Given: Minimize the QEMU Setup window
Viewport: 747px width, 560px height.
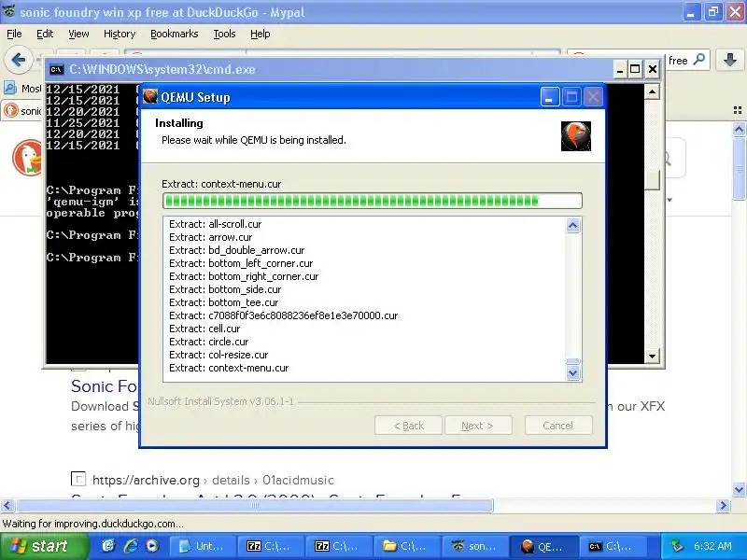Looking at the screenshot, I should 550,97.
